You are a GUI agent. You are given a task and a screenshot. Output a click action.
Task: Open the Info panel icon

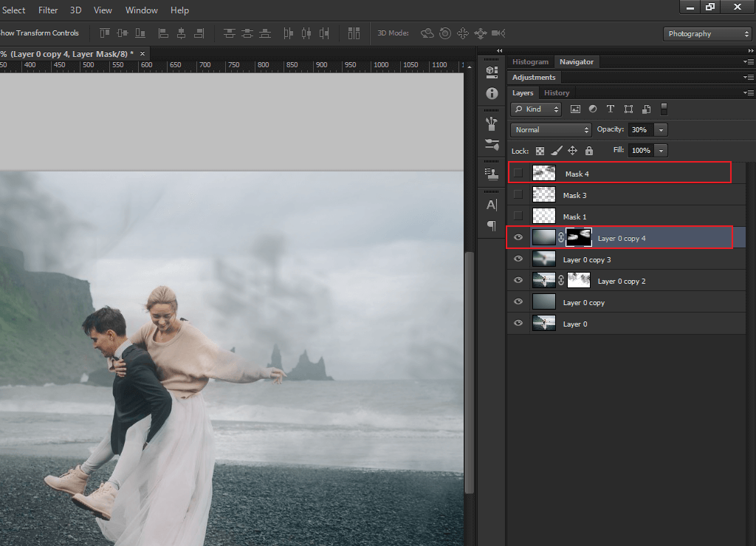pos(492,93)
